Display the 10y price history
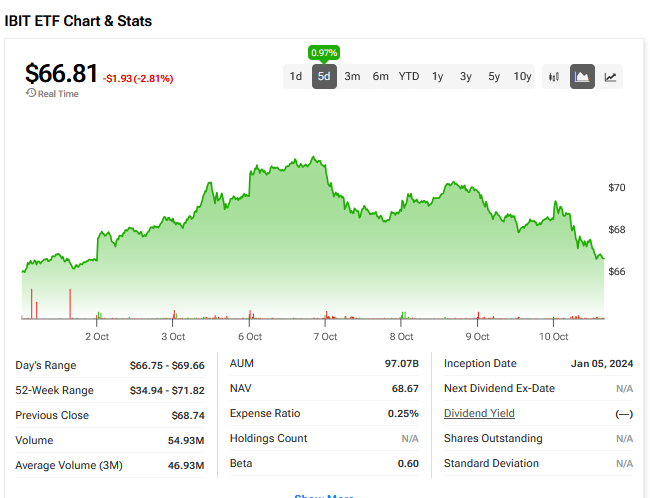650x498 pixels. 522,76
